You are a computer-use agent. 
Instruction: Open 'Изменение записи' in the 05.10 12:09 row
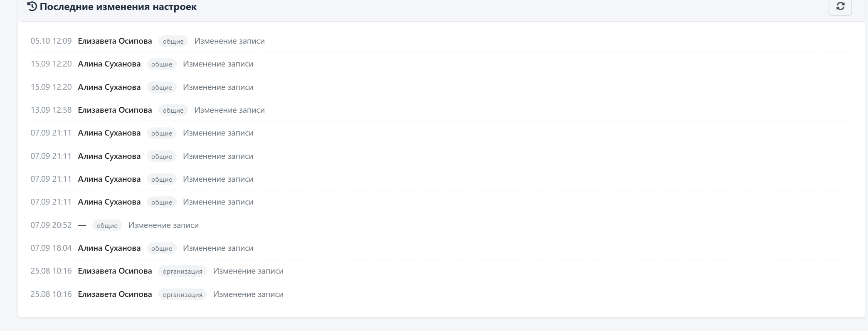click(229, 41)
